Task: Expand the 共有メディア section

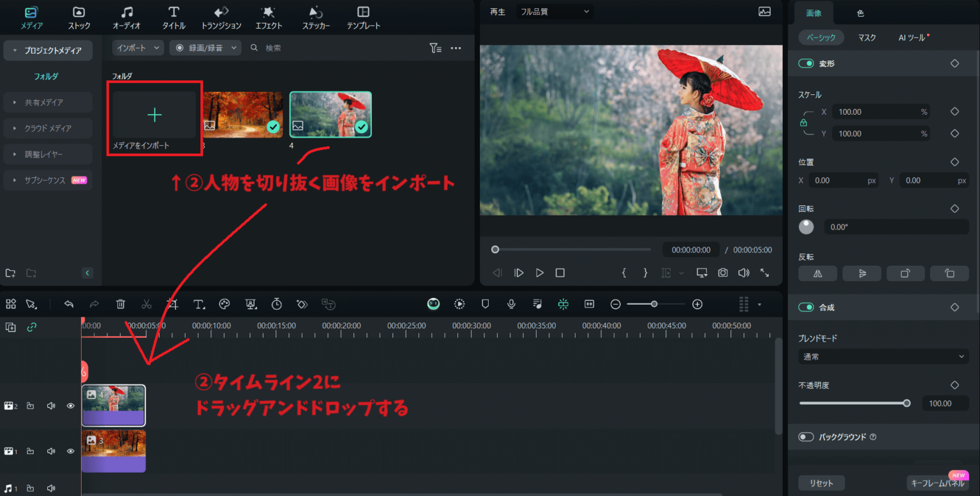Action: pos(48,102)
